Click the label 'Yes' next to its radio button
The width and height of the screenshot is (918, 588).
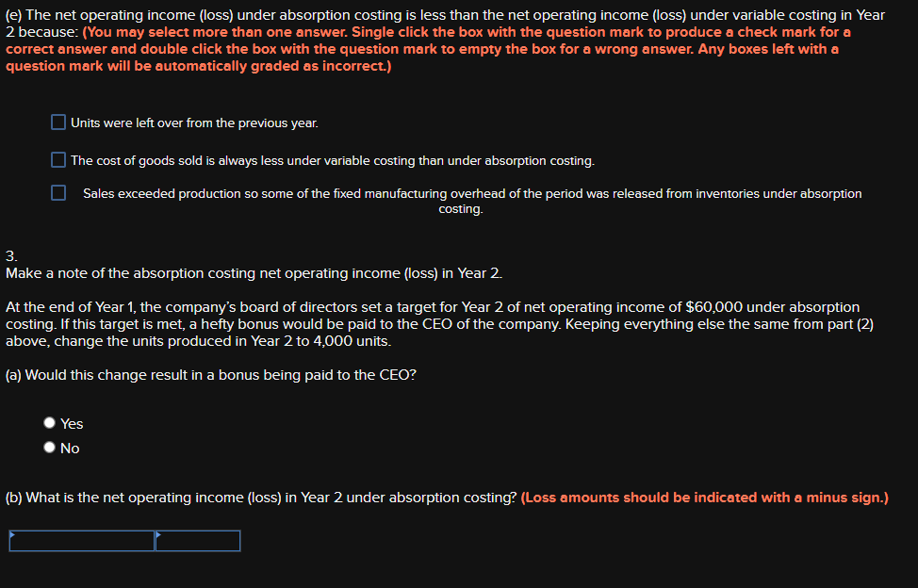72,423
